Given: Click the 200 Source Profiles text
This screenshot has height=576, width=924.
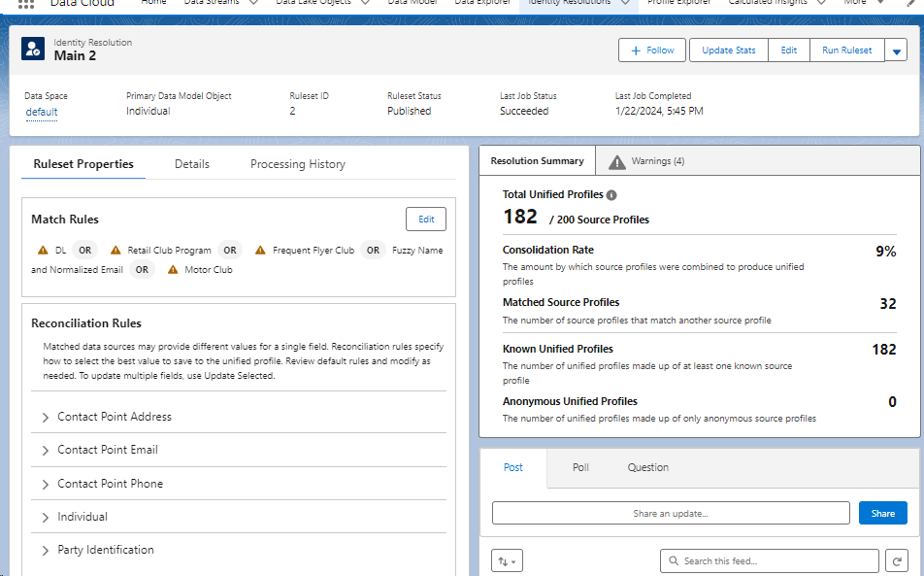Looking at the screenshot, I should point(603,220).
